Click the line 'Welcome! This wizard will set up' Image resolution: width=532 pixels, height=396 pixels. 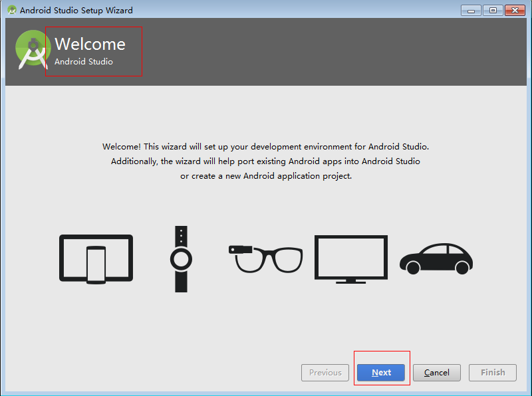265,146
